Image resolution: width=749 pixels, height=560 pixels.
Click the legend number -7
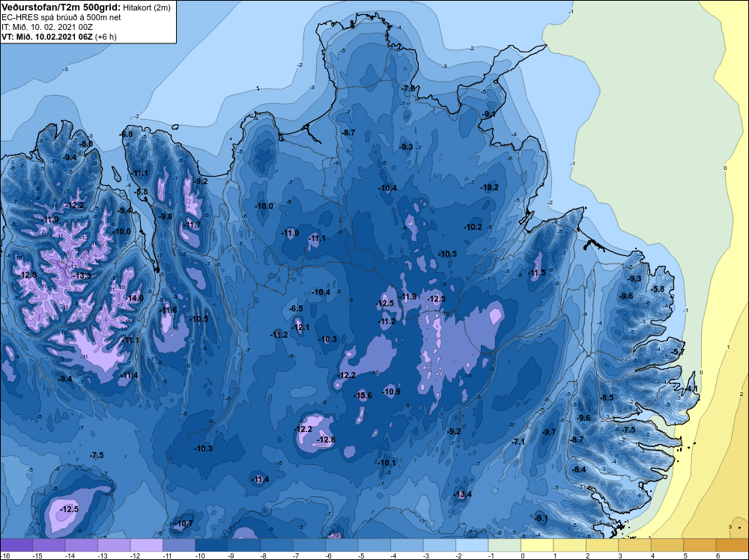[x=296, y=556]
